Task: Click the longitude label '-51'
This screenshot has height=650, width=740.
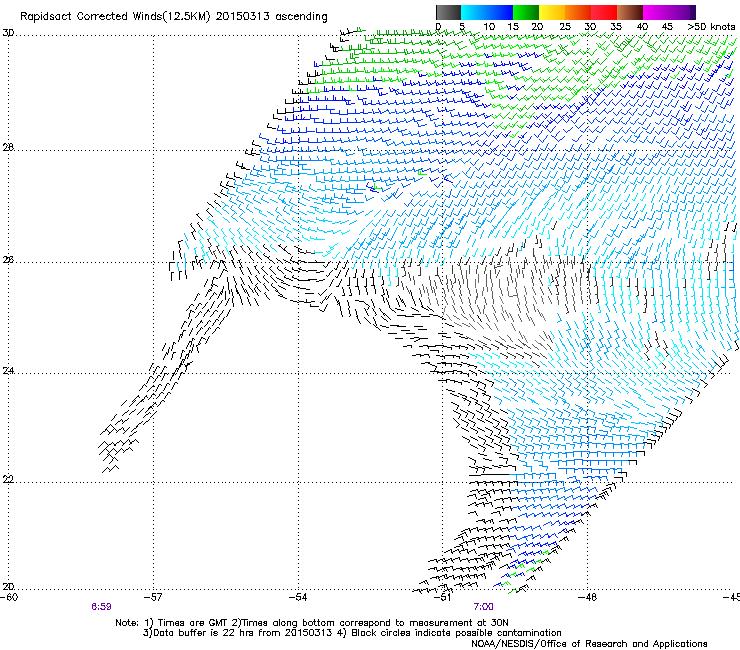Action: pos(443,597)
